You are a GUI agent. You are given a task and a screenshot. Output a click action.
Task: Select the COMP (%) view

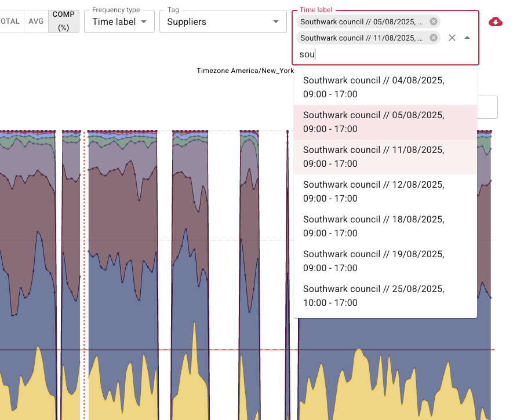tap(63, 21)
